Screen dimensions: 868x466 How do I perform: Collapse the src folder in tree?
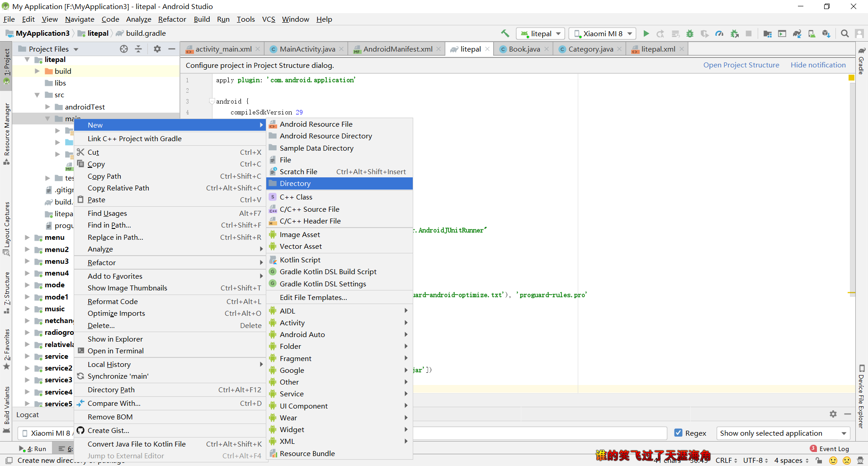pos(37,95)
